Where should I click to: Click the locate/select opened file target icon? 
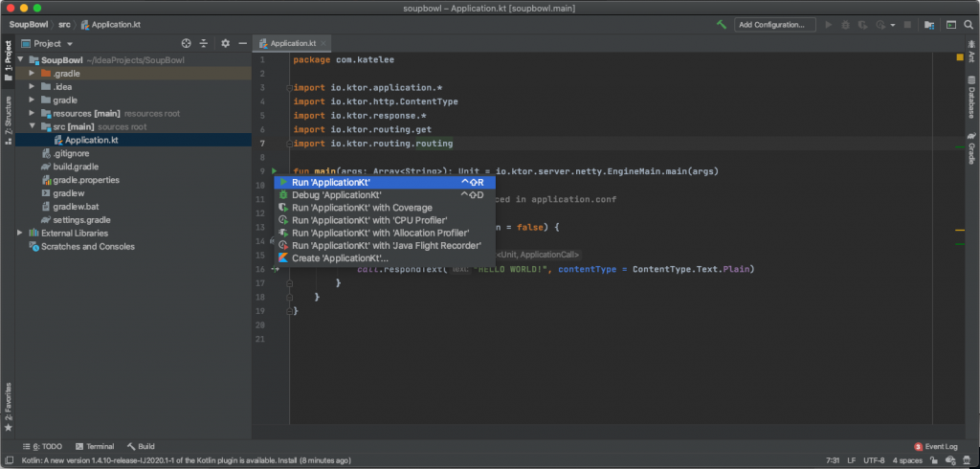click(186, 43)
